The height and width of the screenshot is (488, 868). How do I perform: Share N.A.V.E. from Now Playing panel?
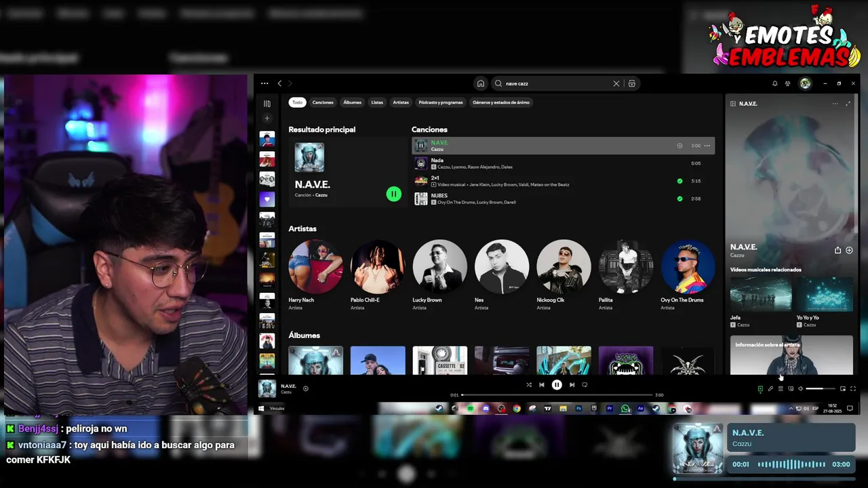pos(837,250)
